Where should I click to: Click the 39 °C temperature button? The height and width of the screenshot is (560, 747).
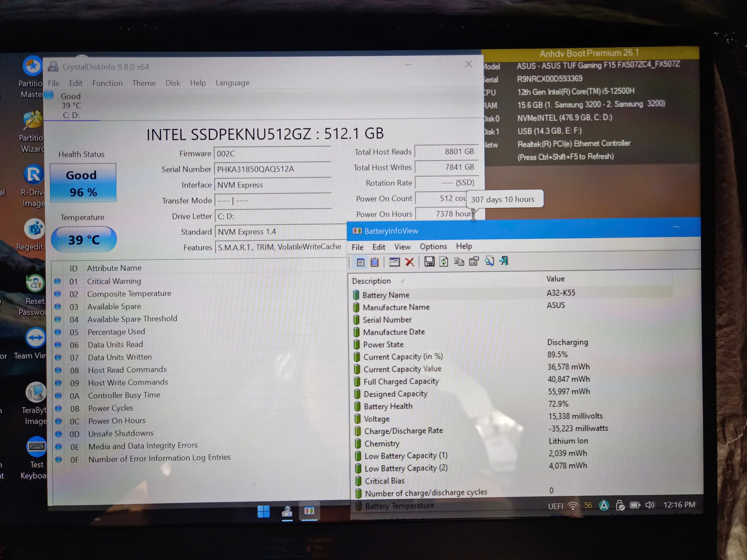[84, 240]
